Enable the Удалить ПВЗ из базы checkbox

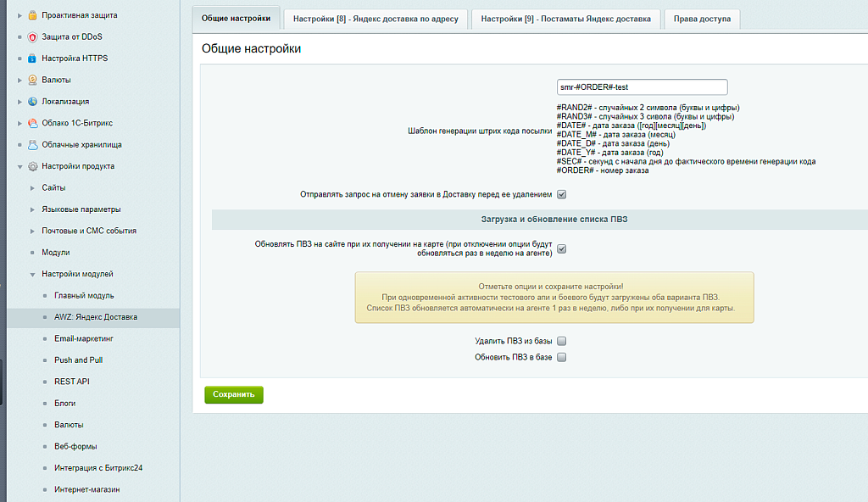(561, 341)
